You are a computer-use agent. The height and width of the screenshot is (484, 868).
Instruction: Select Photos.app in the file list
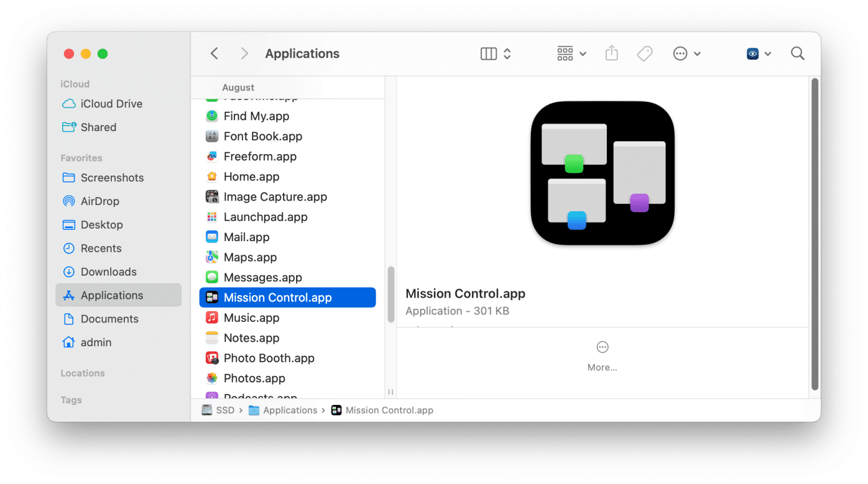[254, 378]
